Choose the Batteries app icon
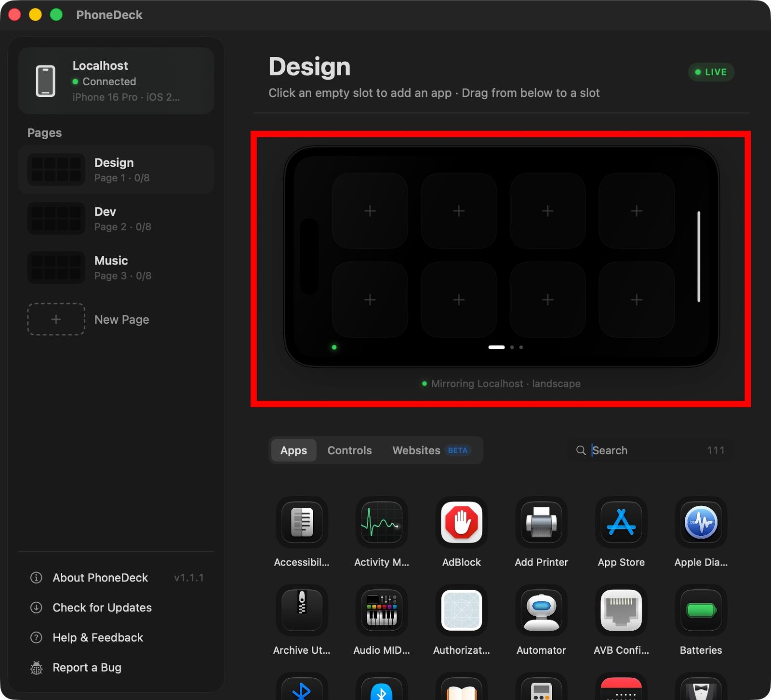This screenshot has height=700, width=771. 701,610
